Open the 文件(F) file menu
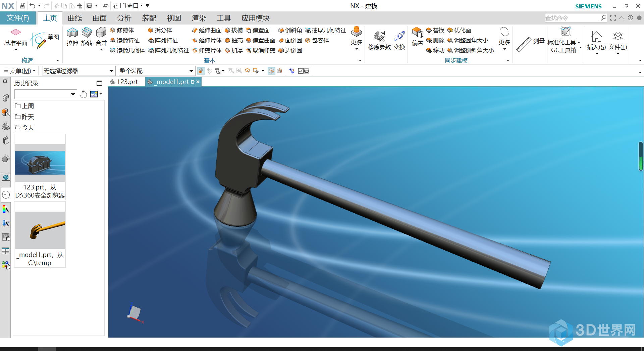This screenshot has width=644, height=351. 18,18
